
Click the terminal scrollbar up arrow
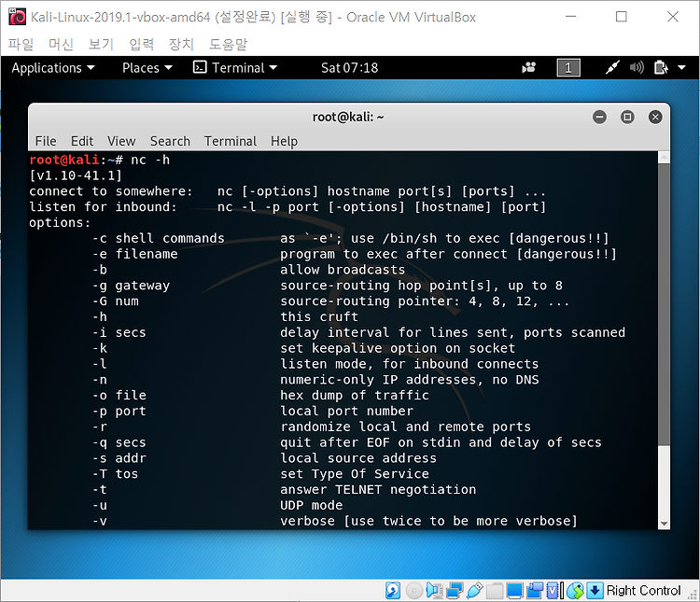[664, 157]
